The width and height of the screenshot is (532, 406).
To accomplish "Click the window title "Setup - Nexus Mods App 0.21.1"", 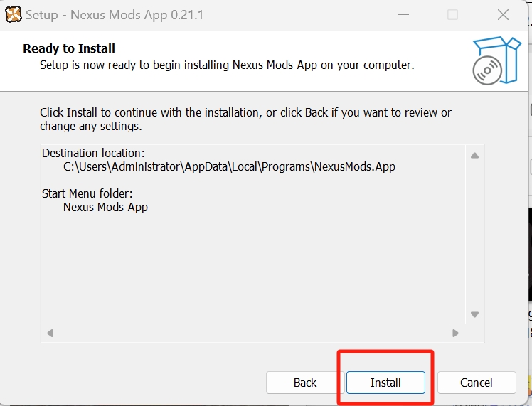I will (115, 15).
